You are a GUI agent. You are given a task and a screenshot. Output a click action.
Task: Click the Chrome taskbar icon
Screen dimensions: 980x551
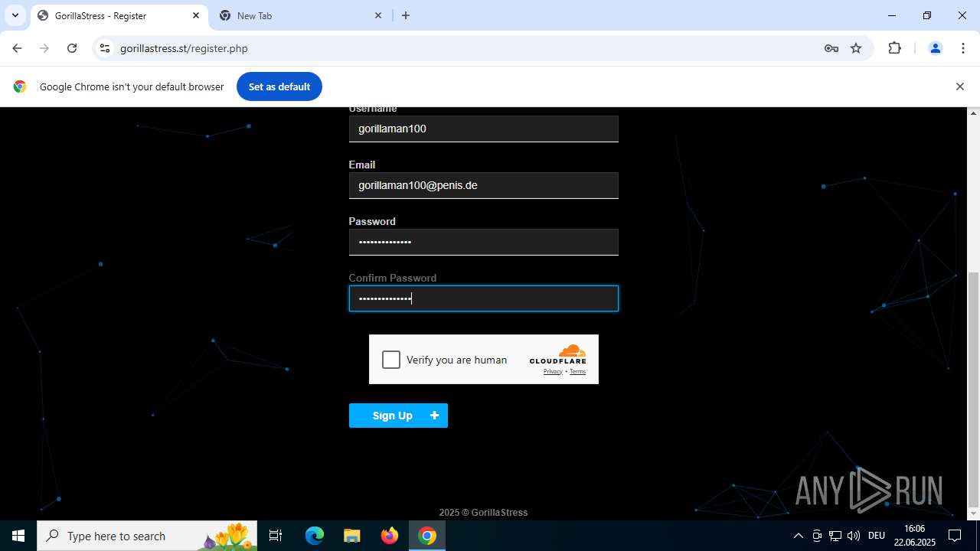click(427, 536)
